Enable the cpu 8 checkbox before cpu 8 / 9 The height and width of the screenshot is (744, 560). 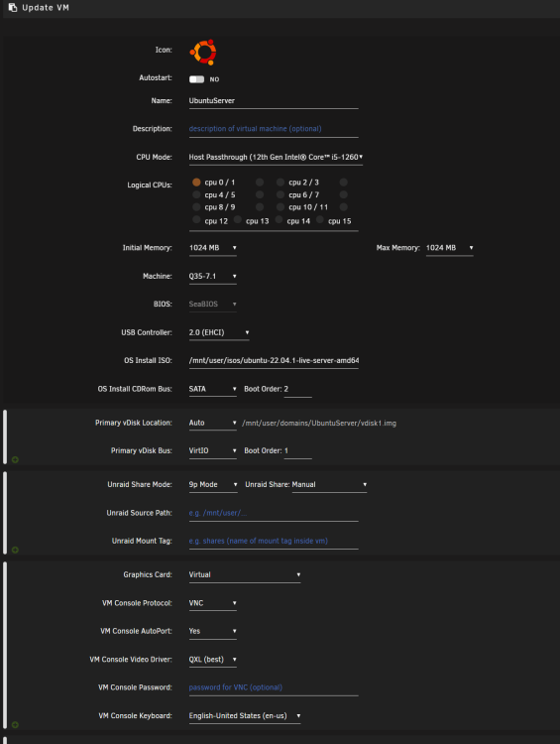[196, 207]
